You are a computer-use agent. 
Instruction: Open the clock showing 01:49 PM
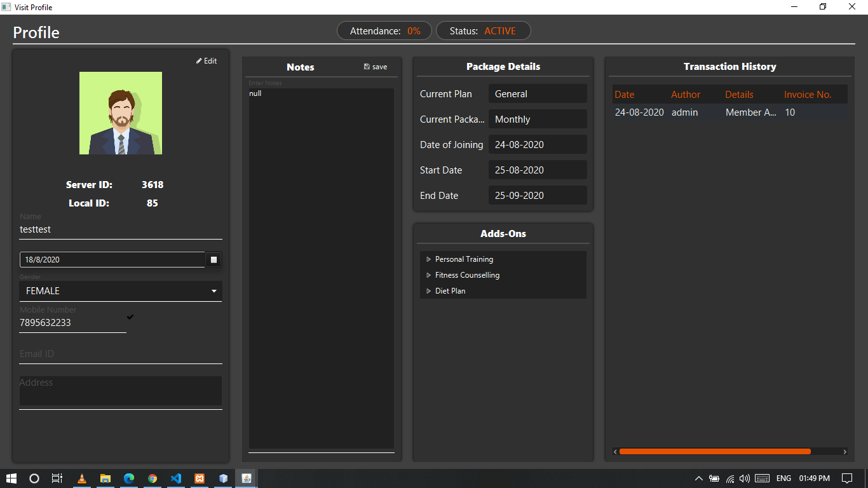pyautogui.click(x=815, y=478)
